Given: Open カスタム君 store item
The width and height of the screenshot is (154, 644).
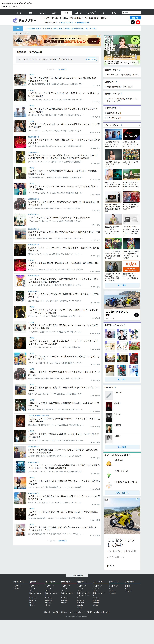Looking at the screenshot, I should [x=119, y=460].
